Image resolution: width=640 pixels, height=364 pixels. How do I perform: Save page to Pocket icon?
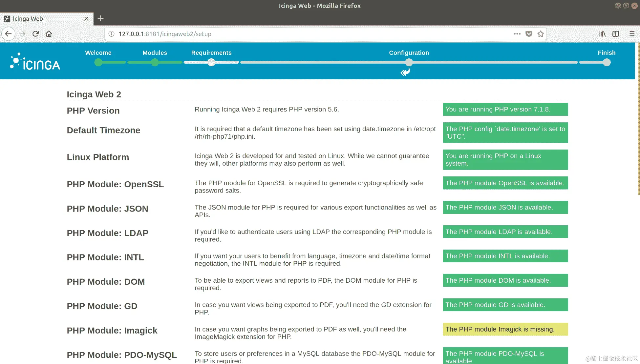[529, 34]
